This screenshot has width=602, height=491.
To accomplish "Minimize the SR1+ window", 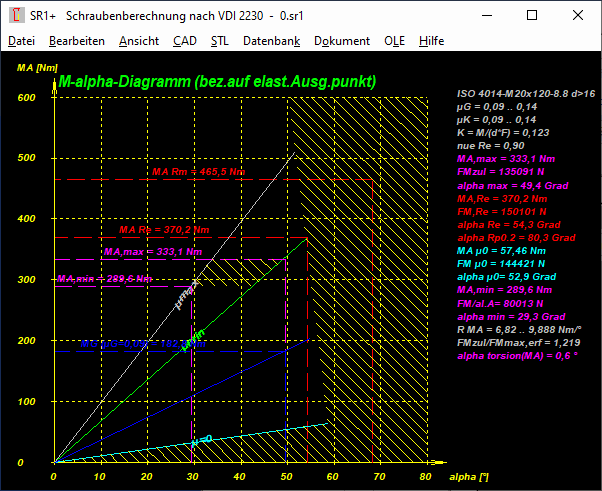I will [486, 16].
